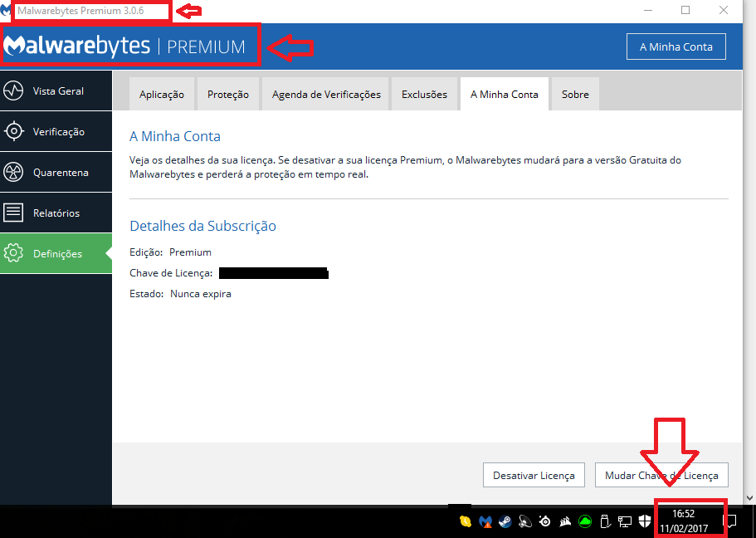Click the Estado: Nunca expira text
This screenshot has height=538, width=756.
click(x=180, y=294)
